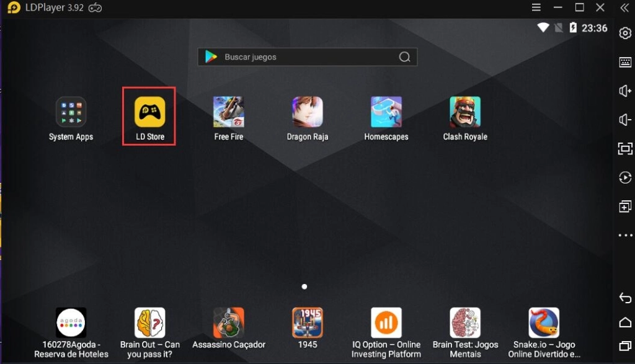Viewport: 635px width, 364px height.
Task: Open the Snake.io game
Action: [x=544, y=322]
